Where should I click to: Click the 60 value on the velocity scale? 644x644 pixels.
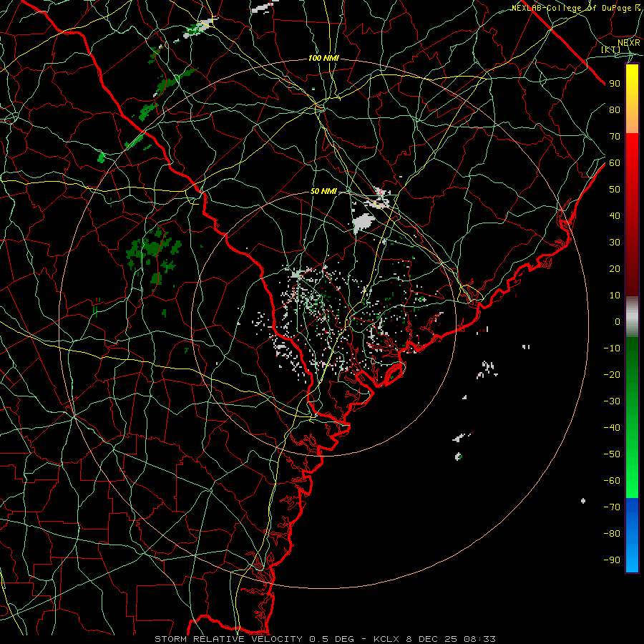pyautogui.click(x=615, y=163)
